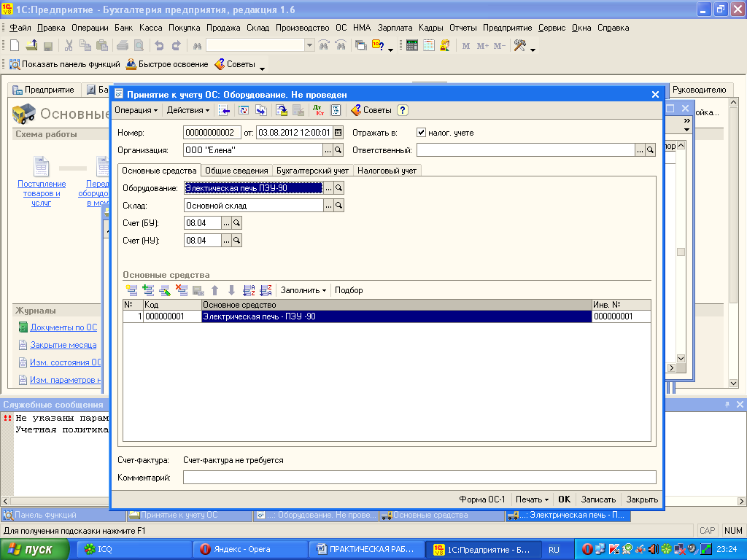Click the ellipsis selector of Счет (БУ) field
The height and width of the screenshot is (560, 747).
click(226, 223)
